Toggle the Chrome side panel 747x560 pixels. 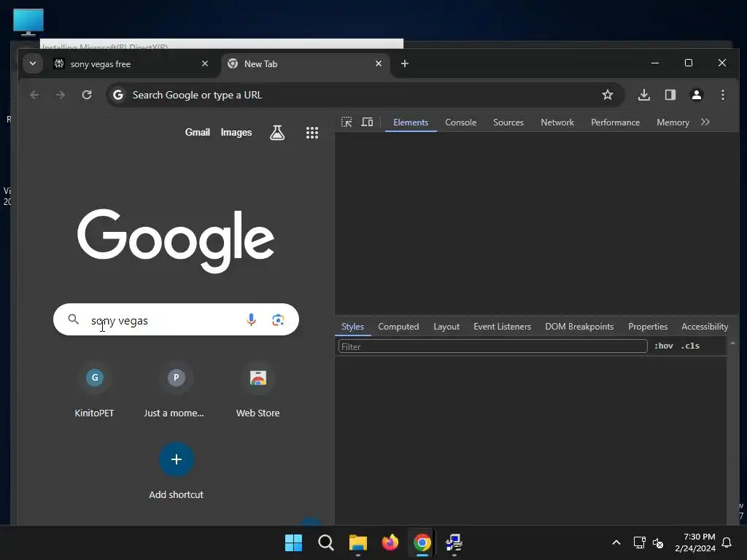(x=670, y=95)
